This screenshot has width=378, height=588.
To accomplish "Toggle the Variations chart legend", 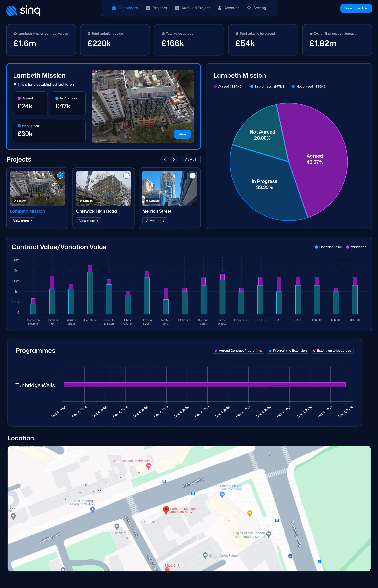I will (356, 247).
